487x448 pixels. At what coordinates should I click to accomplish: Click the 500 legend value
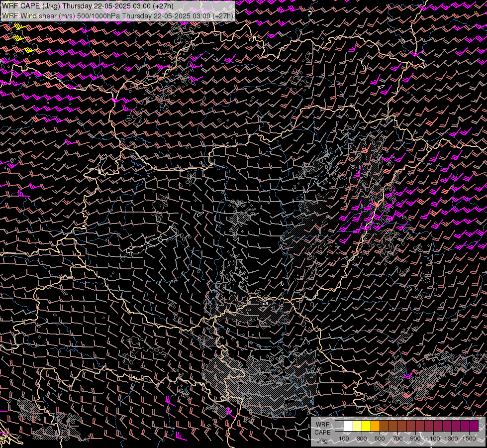point(380,439)
